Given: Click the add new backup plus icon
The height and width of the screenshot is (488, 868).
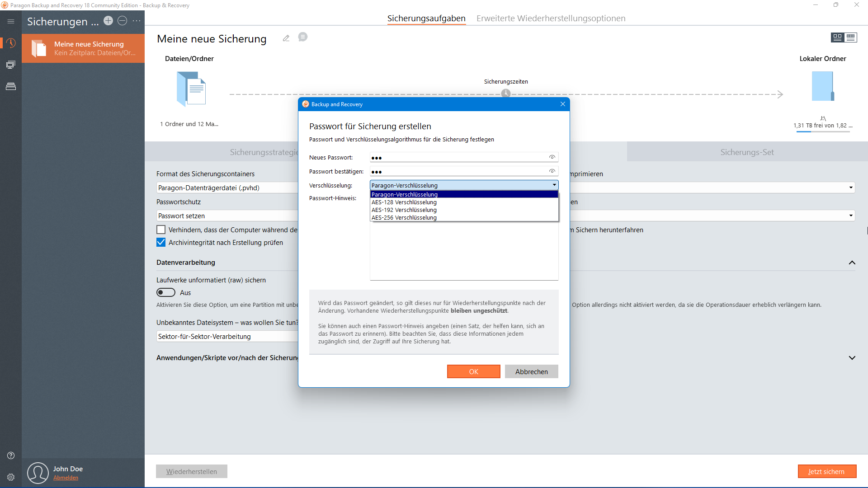Looking at the screenshot, I should coord(108,21).
